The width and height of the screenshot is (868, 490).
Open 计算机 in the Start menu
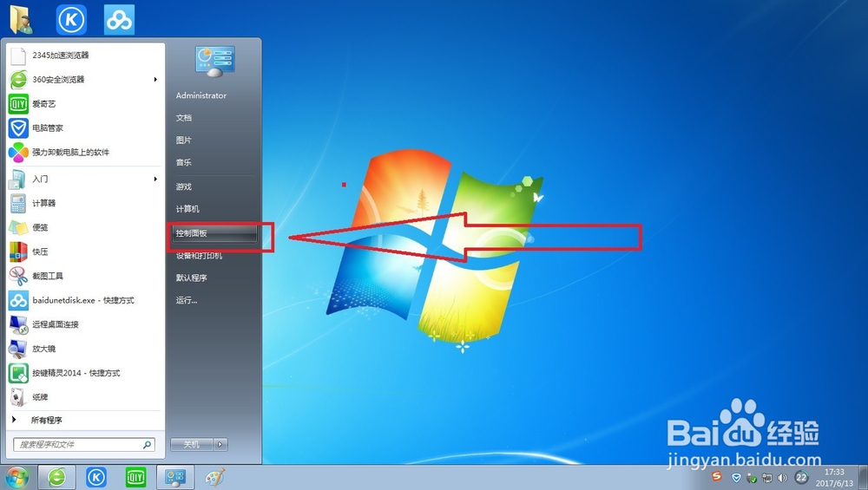click(x=187, y=209)
